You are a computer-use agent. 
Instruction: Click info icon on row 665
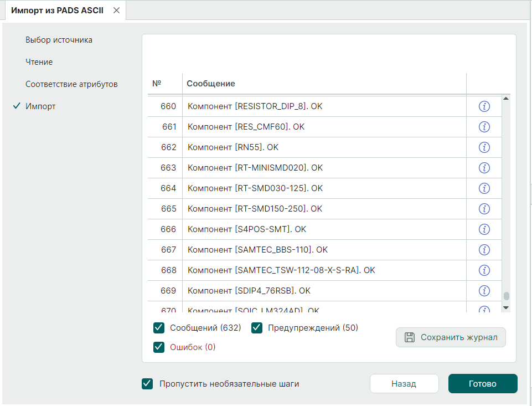coord(484,209)
